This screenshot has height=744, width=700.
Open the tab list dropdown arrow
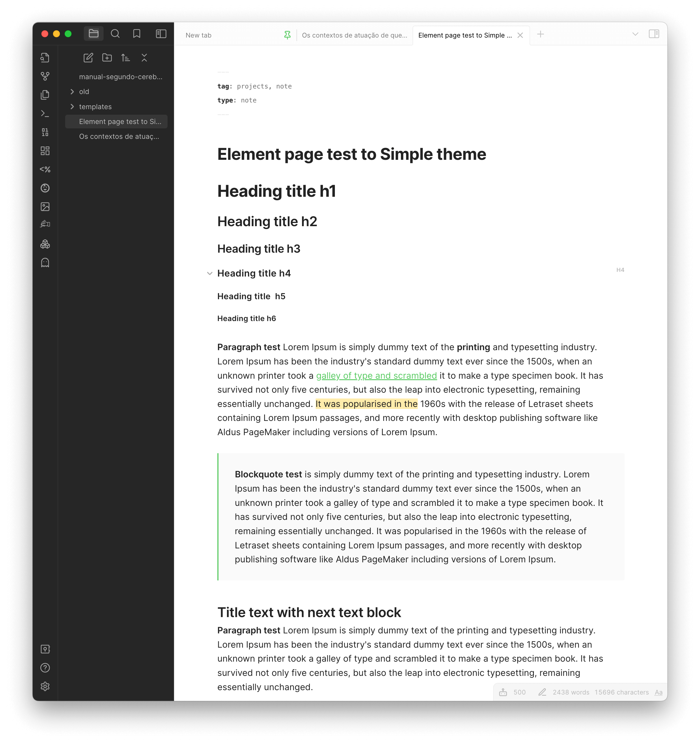[635, 34]
